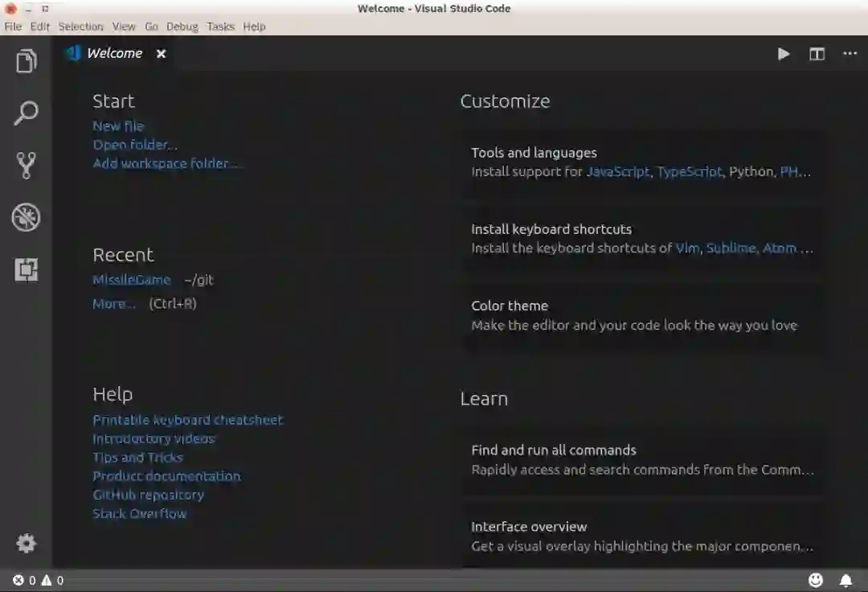Open the Color theme card
The width and height of the screenshot is (868, 592).
(642, 315)
